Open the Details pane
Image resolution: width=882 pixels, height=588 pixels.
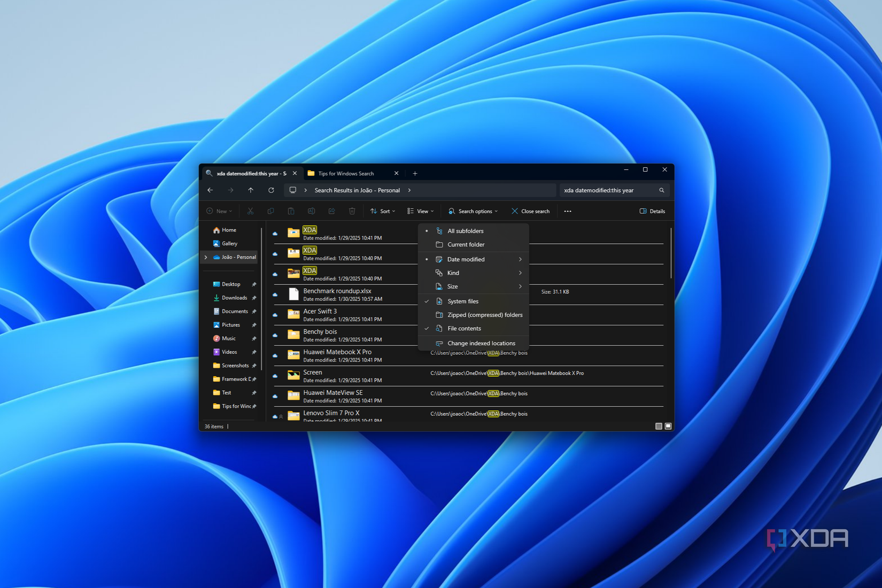[x=652, y=211]
